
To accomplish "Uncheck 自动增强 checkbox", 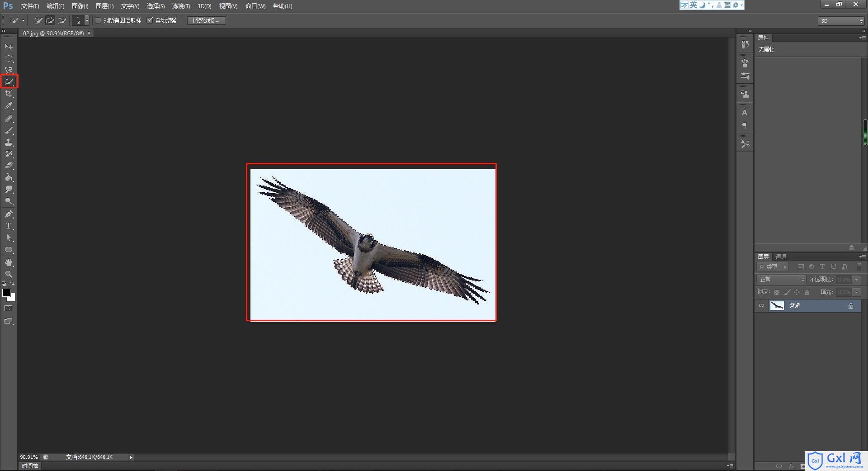I will (150, 20).
